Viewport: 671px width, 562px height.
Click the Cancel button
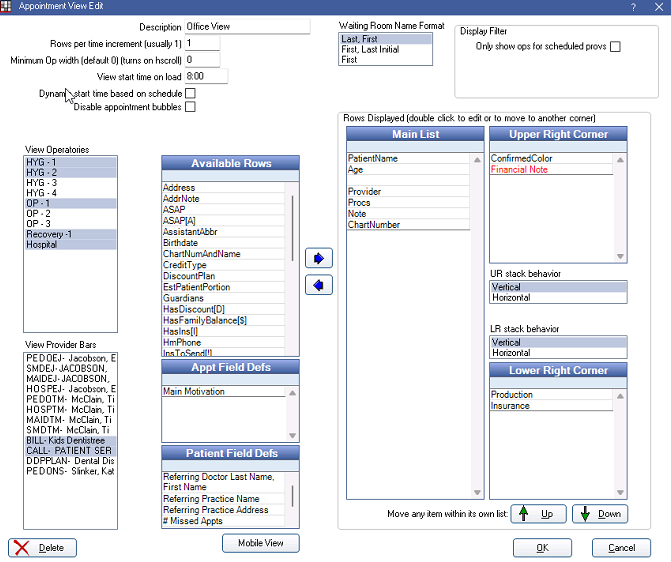(x=621, y=548)
